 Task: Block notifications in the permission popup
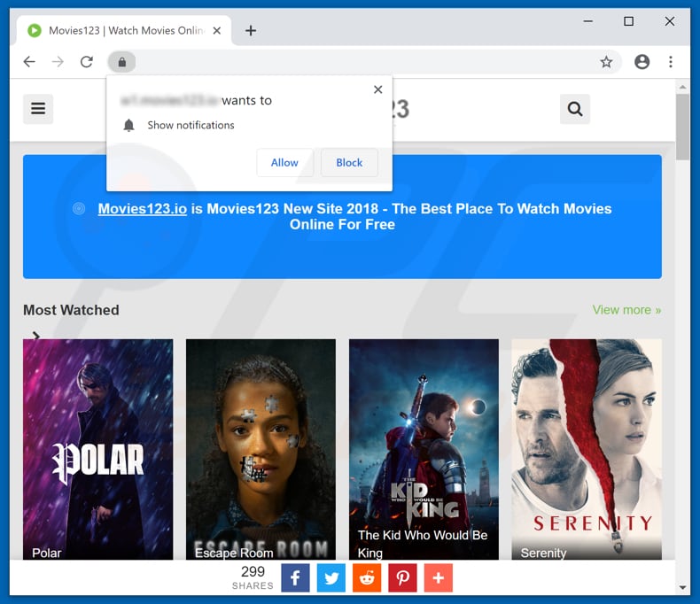click(x=349, y=163)
